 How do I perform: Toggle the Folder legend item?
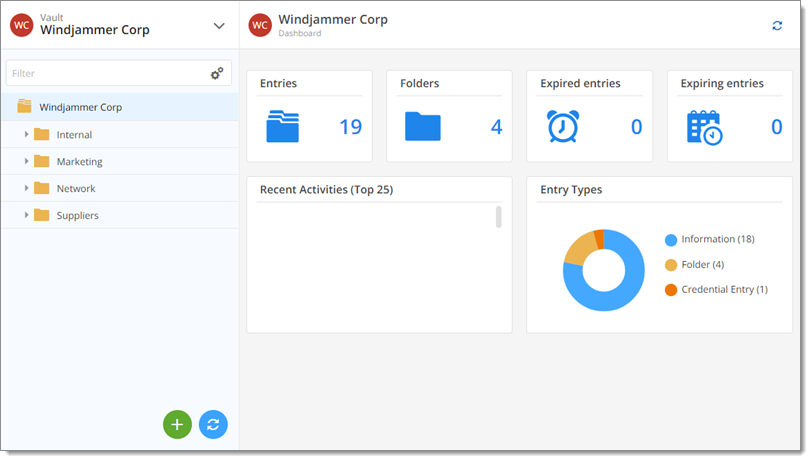(695, 265)
